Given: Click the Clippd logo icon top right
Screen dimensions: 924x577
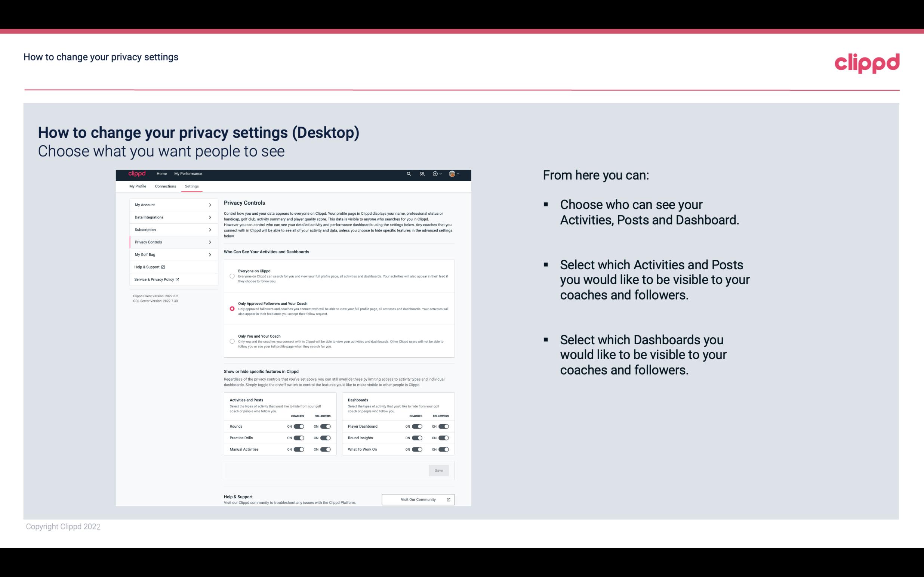Looking at the screenshot, I should pos(867,62).
